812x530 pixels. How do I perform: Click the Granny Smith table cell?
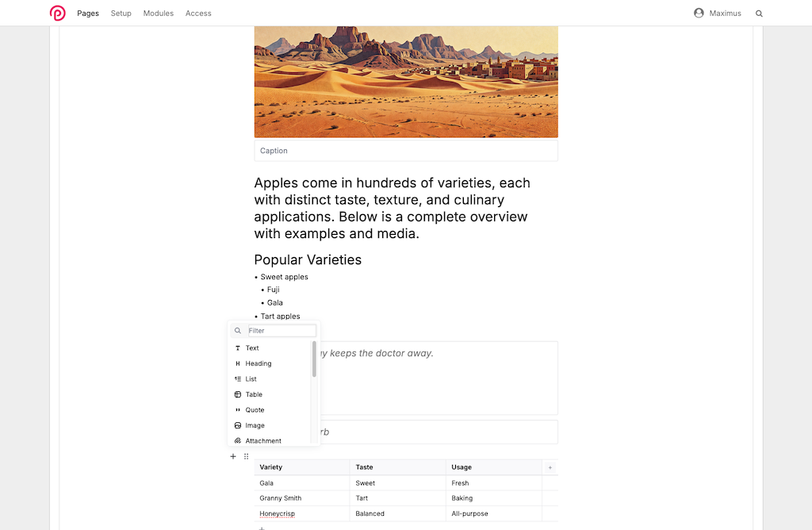click(302, 498)
